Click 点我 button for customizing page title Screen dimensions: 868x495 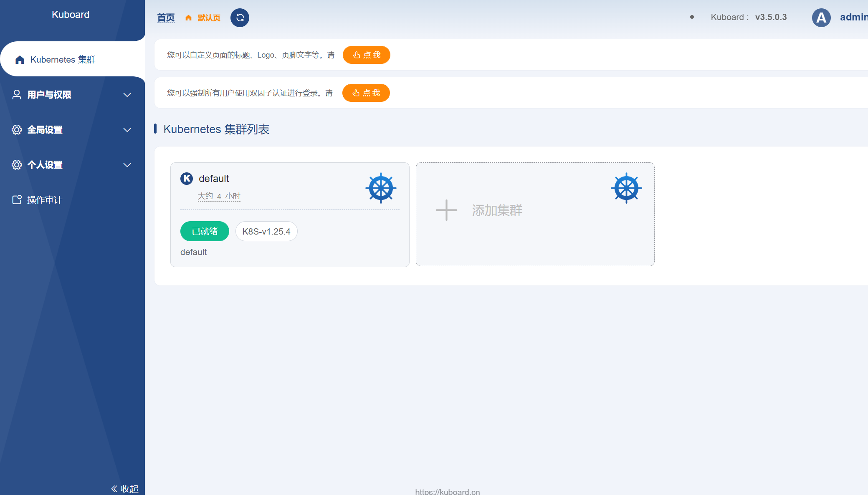click(x=366, y=55)
